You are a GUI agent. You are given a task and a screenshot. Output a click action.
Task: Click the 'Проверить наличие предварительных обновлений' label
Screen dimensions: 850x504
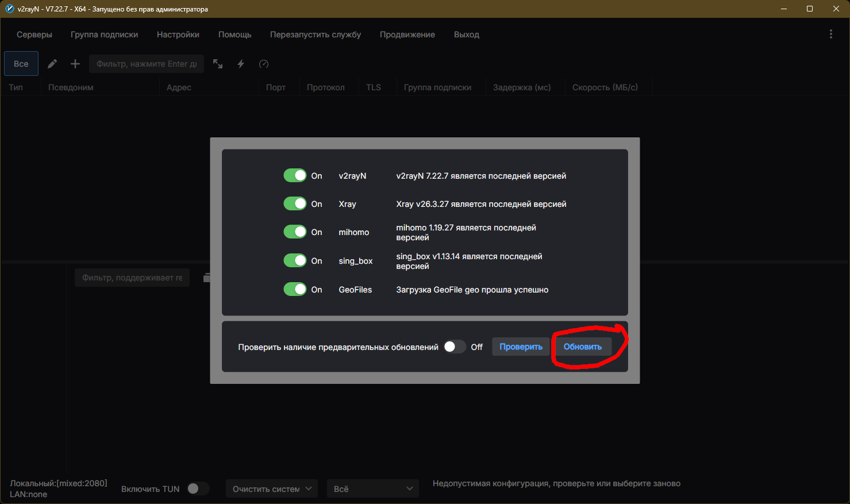coord(338,347)
